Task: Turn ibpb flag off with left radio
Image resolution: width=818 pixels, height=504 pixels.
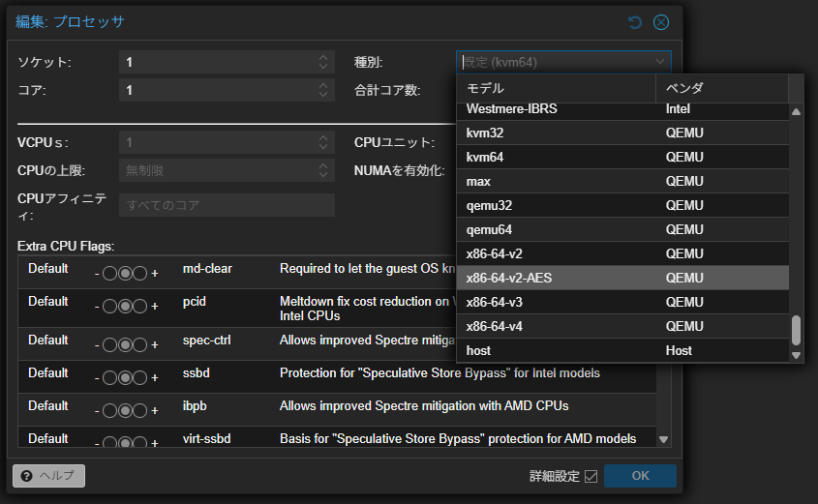Action: (x=109, y=410)
